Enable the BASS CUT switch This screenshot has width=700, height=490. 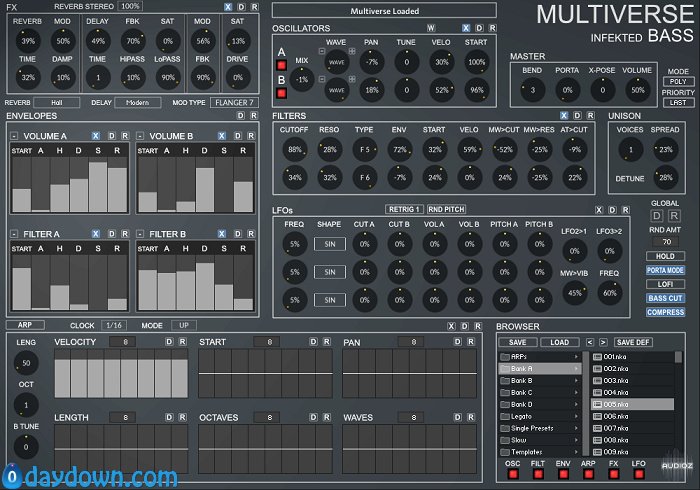(x=666, y=298)
